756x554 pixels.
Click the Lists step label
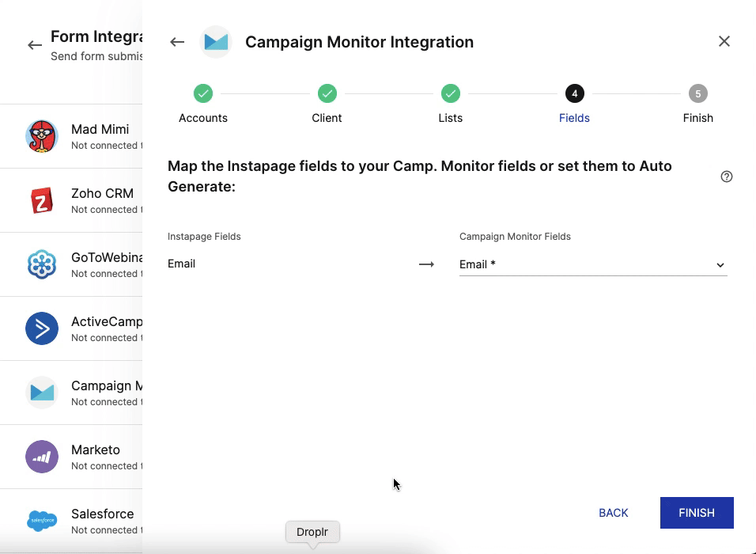coord(450,118)
